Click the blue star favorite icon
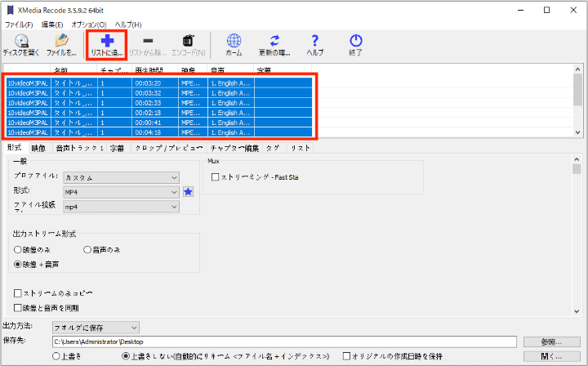The width and height of the screenshot is (588, 366). 189,192
